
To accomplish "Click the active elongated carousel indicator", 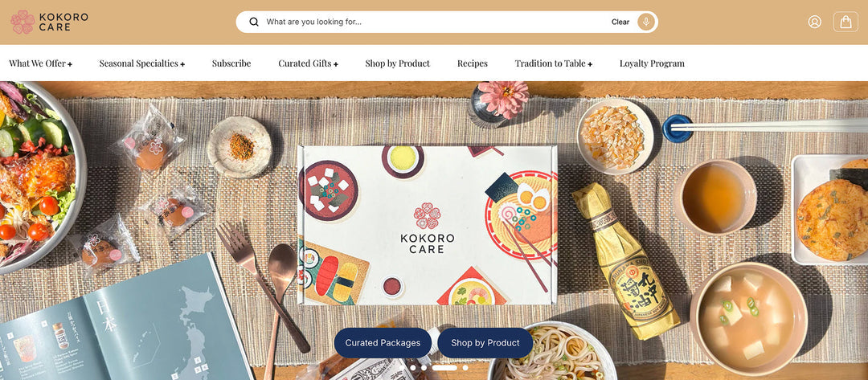I will tap(444, 368).
